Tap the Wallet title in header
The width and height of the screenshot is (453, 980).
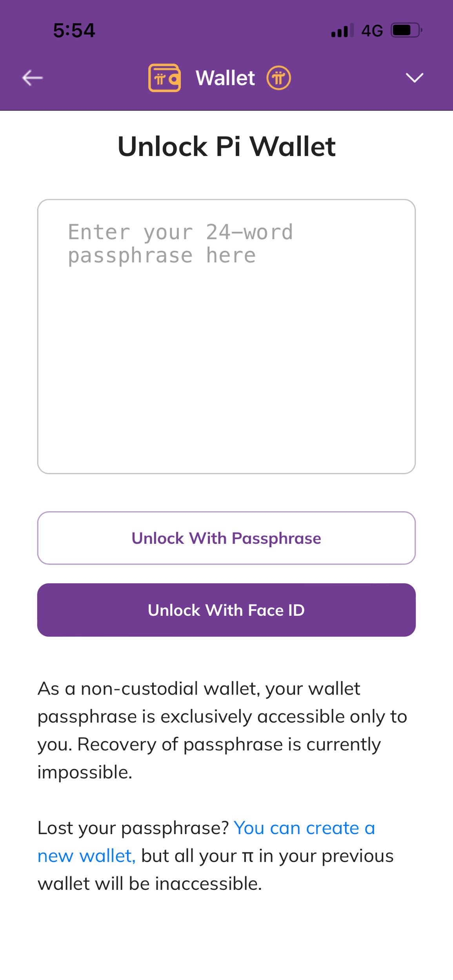225,78
